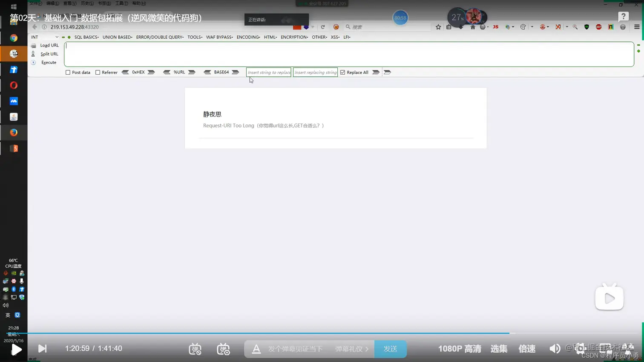Screen dimensions: 644x362
Task: Open the browser hamburger menu
Action: tap(637, 27)
